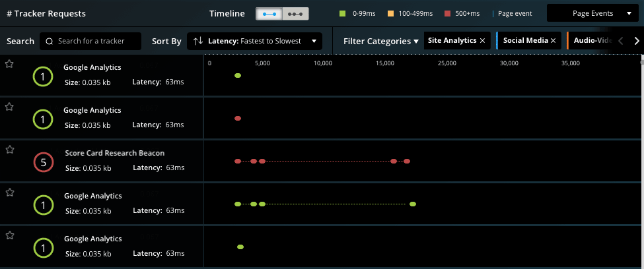Screen dimensions: 644x269
Task: Click the red count badge showing 5
Action: tap(43, 162)
